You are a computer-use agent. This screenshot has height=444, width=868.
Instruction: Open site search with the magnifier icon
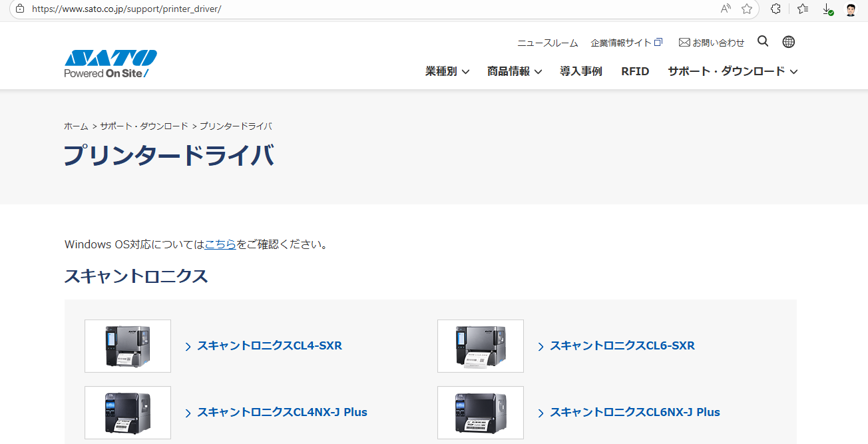click(x=763, y=41)
